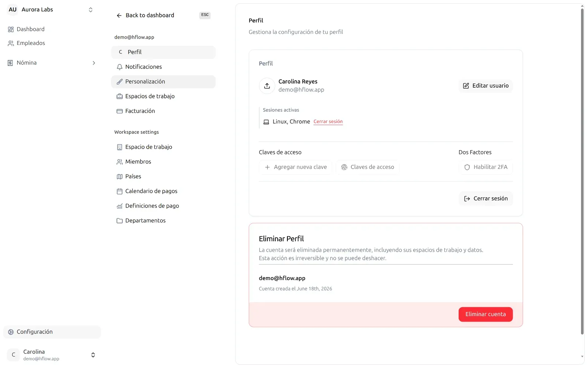
Task: Open Notificaciones settings
Action: pyautogui.click(x=163, y=67)
